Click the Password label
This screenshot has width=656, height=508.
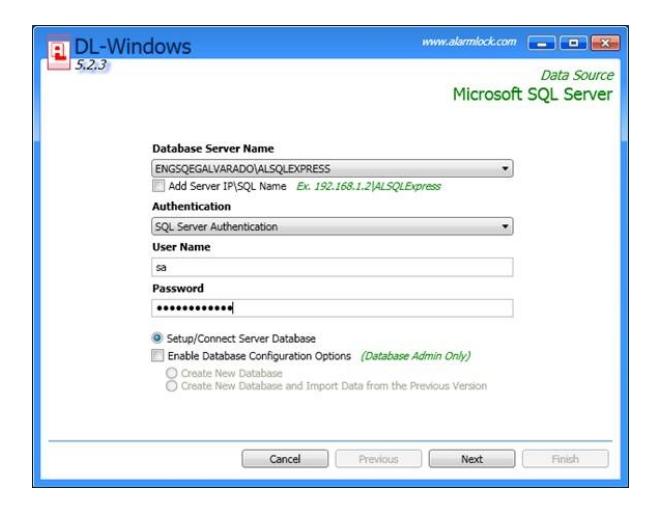pos(178,288)
